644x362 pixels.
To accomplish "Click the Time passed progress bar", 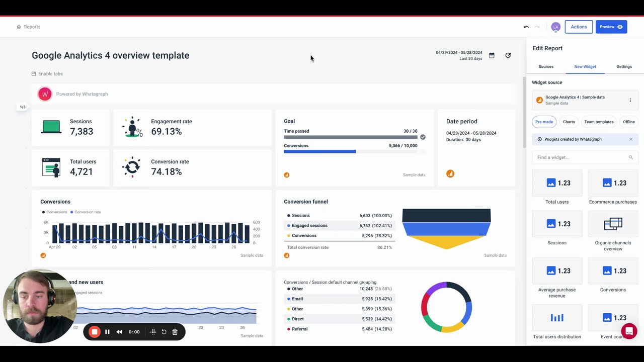I will click(351, 137).
